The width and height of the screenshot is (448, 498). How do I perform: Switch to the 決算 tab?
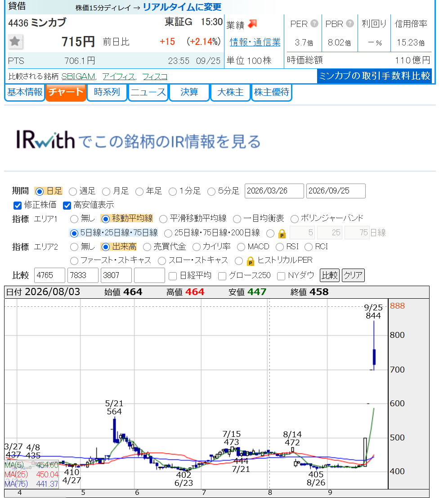[189, 92]
